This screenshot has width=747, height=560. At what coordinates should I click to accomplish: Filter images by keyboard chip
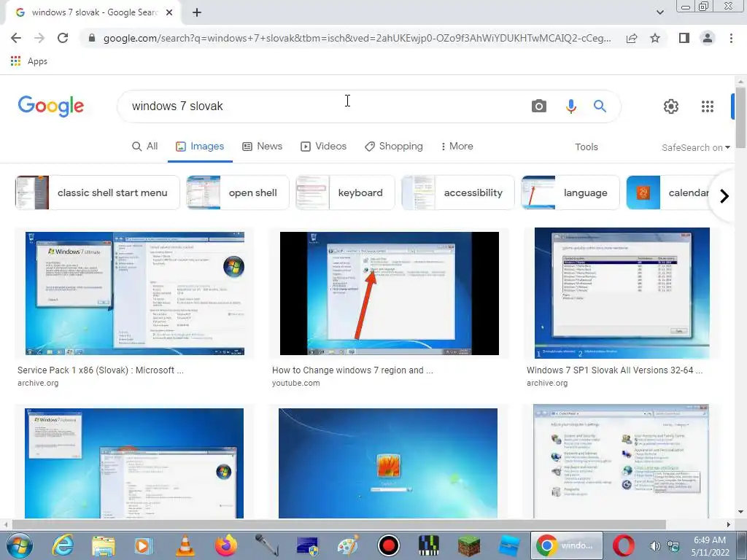tap(345, 192)
